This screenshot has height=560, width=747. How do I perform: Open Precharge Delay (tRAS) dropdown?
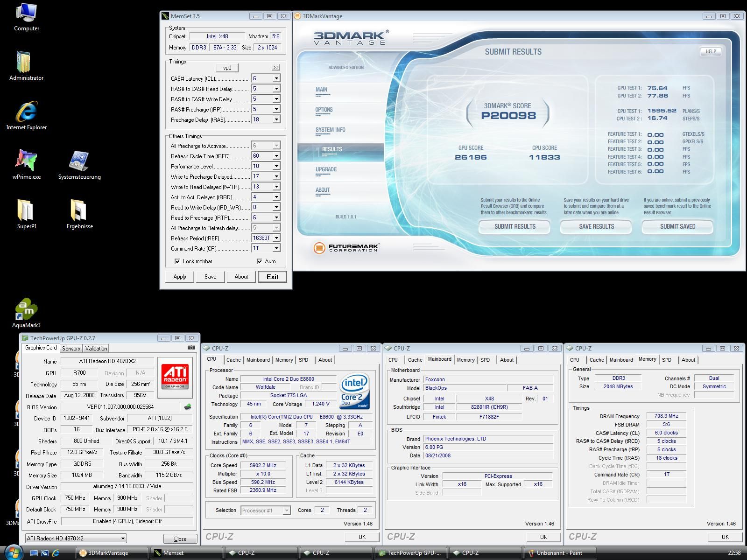click(276, 119)
